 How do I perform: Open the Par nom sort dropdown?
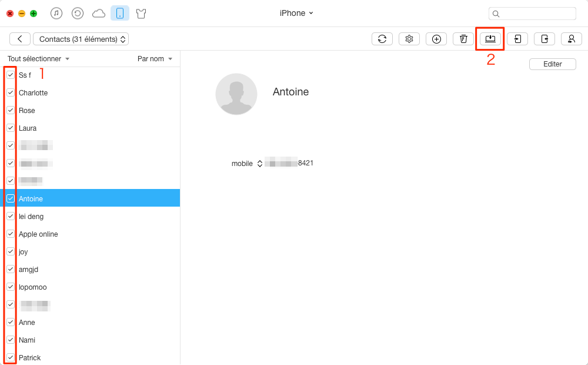coord(155,59)
